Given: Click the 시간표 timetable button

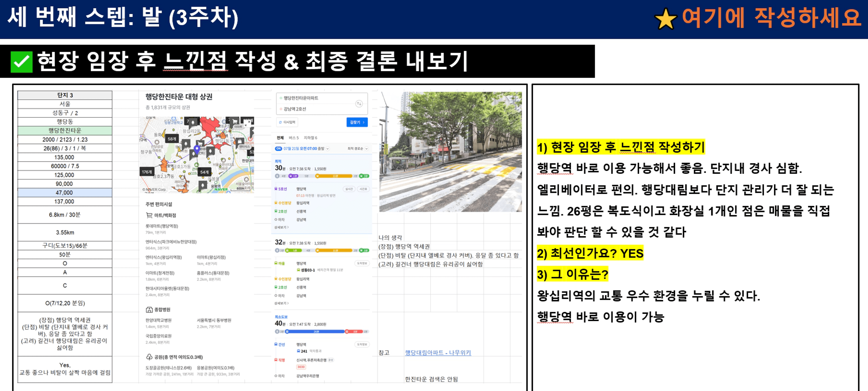Looking at the screenshot, I should coord(363,189).
